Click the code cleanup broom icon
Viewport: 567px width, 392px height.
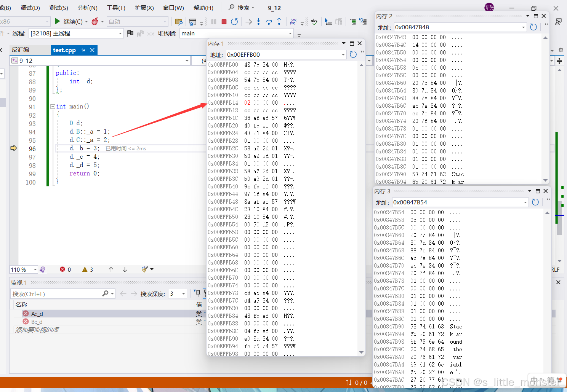(145, 269)
